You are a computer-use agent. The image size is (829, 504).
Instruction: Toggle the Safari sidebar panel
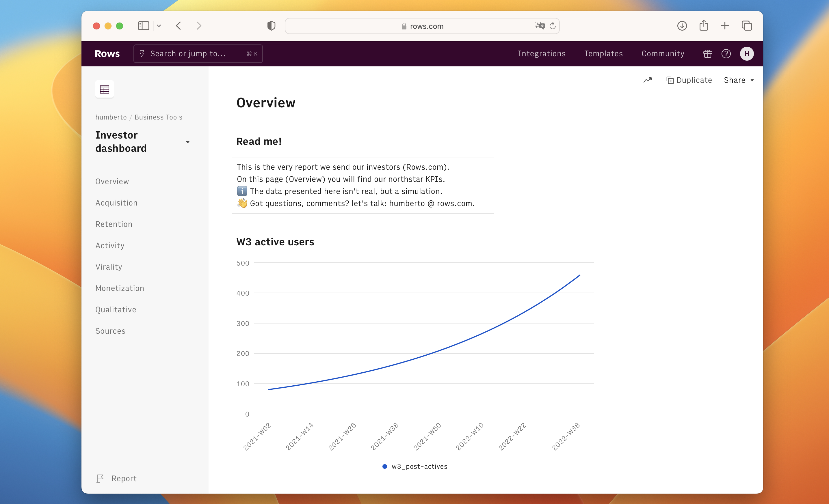click(143, 26)
